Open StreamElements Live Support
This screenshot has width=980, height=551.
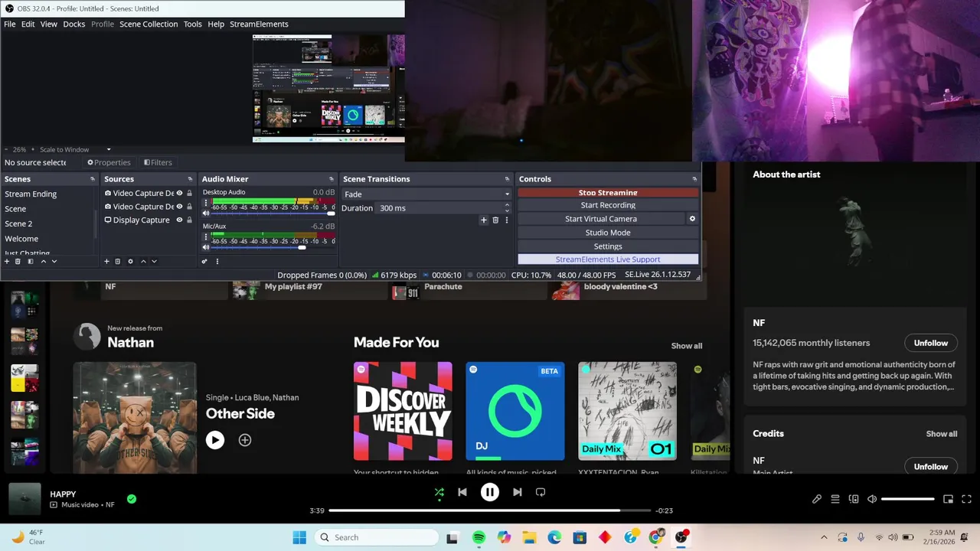608,259
